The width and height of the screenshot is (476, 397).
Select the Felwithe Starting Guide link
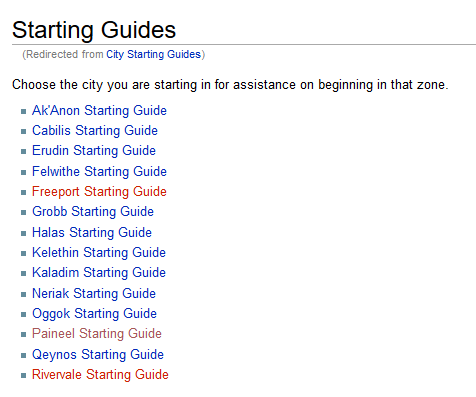(x=99, y=172)
